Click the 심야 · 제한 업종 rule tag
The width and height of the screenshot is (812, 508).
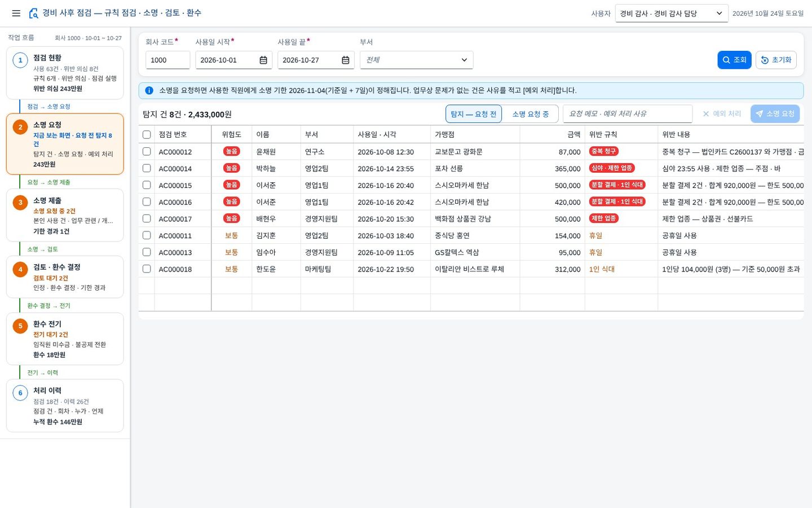[612, 168]
